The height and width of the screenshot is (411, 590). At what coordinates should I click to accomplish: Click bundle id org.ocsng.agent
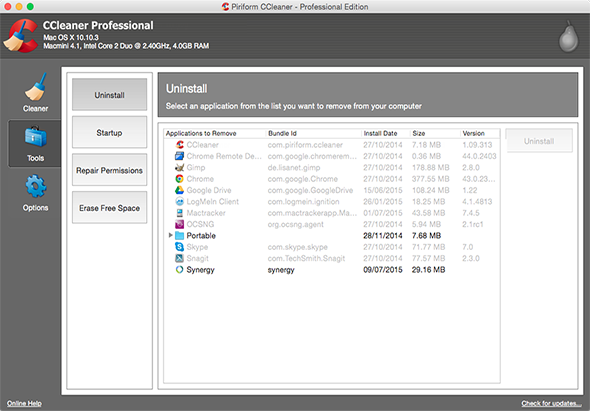(295, 224)
